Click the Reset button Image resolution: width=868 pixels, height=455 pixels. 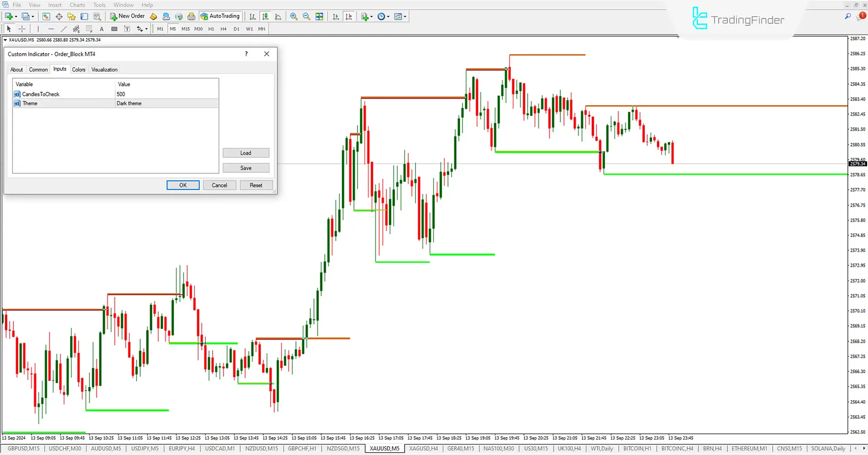256,185
